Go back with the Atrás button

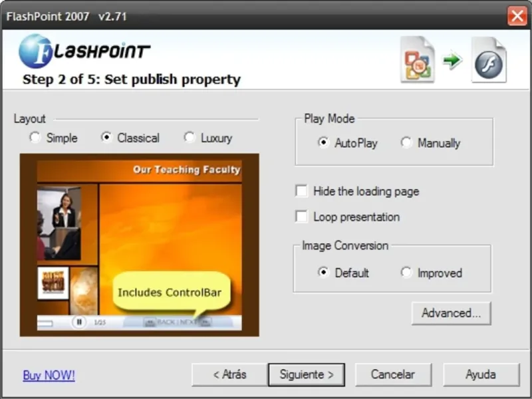(229, 374)
